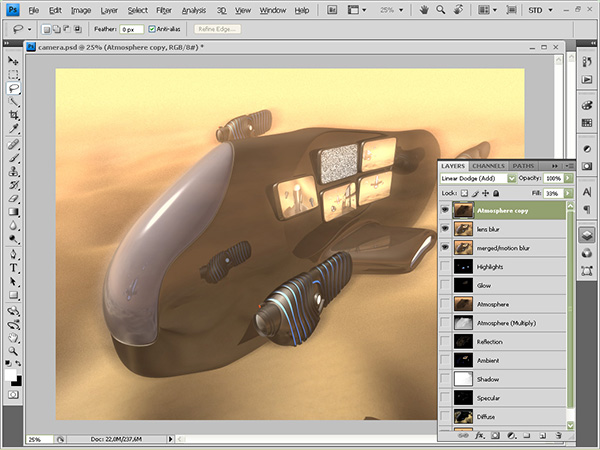
Task: Hide the Atmosphere copy layer
Action: coord(445,210)
